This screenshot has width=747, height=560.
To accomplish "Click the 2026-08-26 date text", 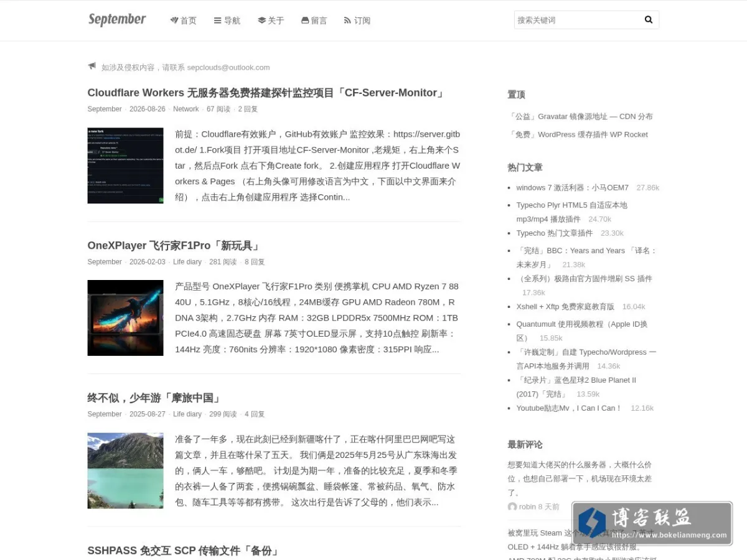I will [148, 109].
